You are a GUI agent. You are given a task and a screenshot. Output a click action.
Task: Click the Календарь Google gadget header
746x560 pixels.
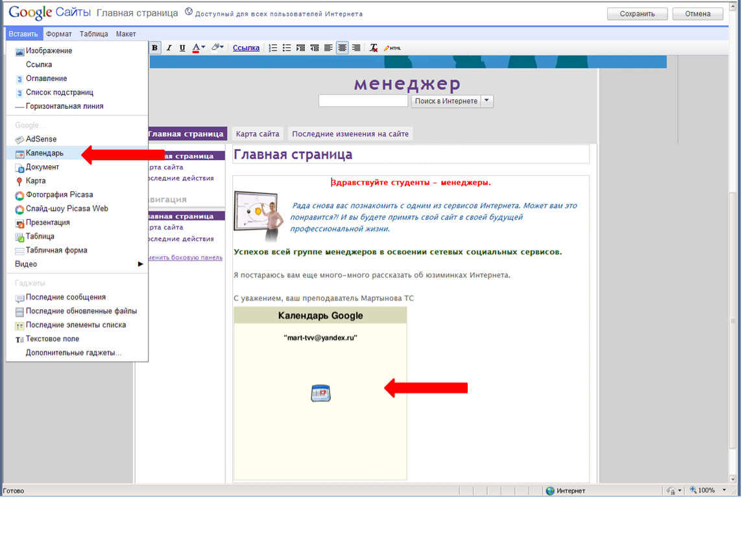point(320,316)
